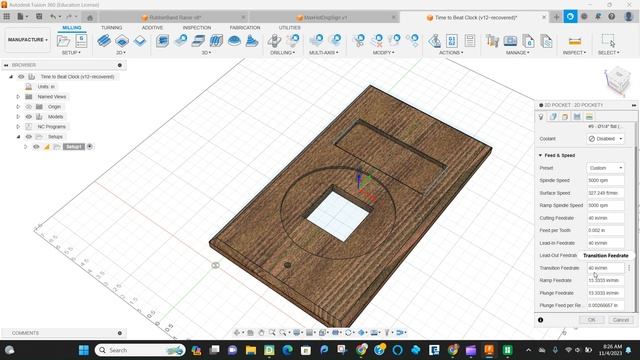The height and width of the screenshot is (360, 640).
Task: Select the 2D Pocket toolpath icon
Action: [122, 41]
